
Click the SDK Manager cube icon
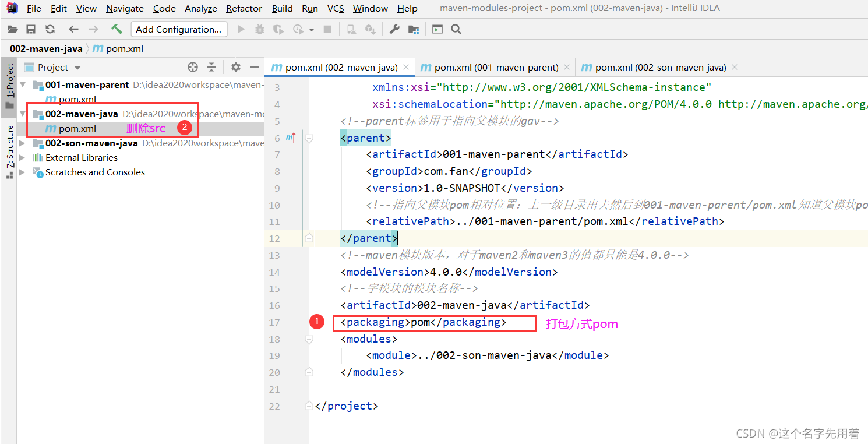(x=370, y=29)
